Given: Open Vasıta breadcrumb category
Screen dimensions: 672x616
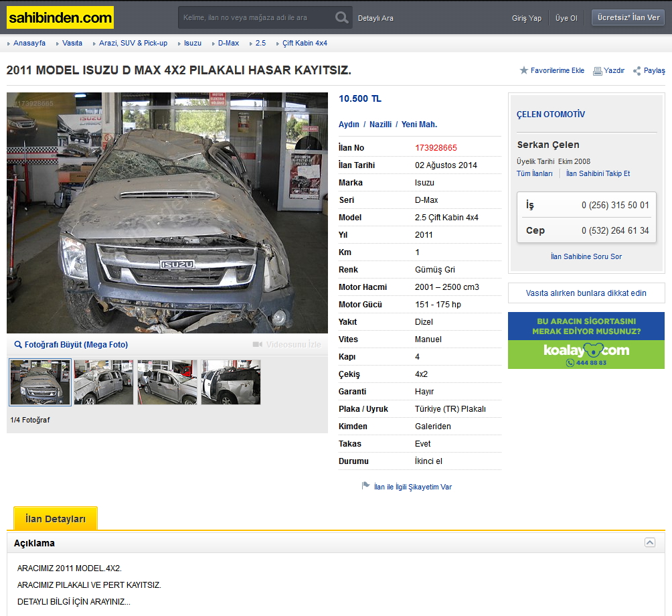Looking at the screenshot, I should point(72,43).
